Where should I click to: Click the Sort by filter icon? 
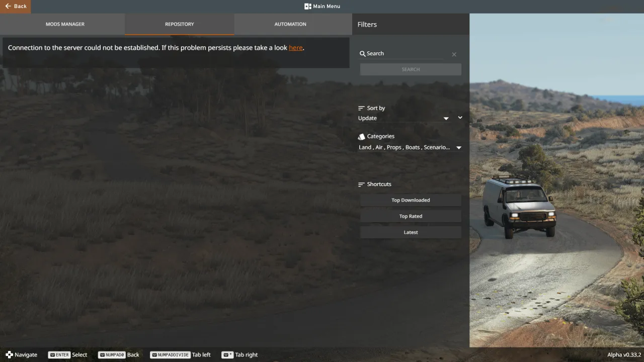pos(361,107)
